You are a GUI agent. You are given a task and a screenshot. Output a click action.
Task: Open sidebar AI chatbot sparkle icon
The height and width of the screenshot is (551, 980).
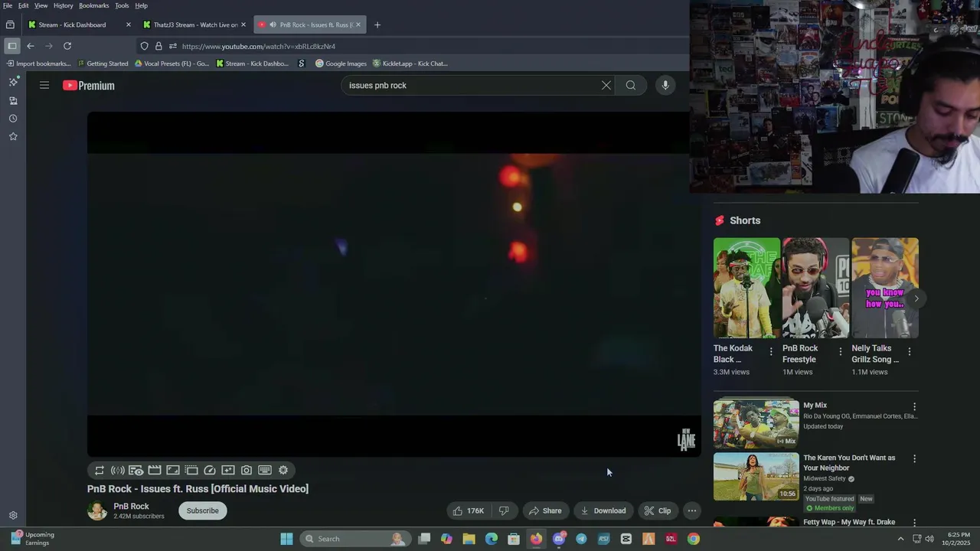(13, 82)
